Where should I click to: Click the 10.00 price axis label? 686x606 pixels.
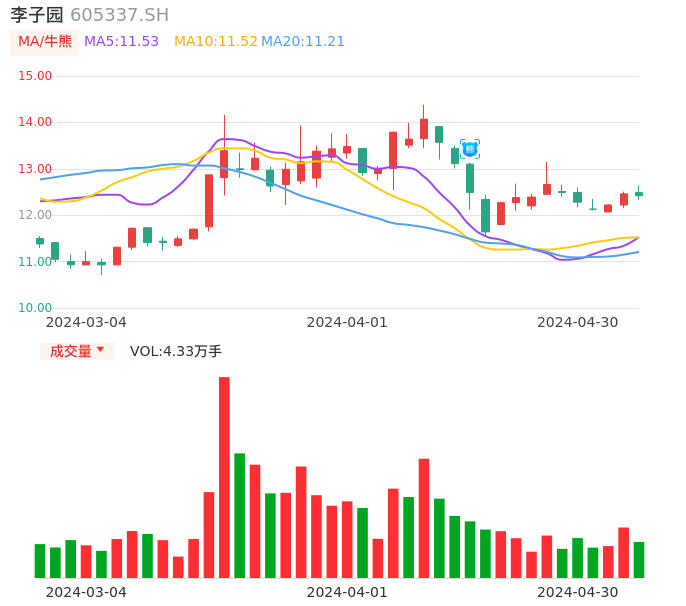36,308
